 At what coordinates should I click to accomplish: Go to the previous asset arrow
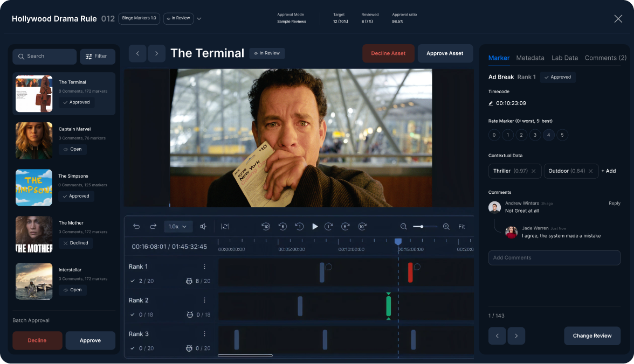(137, 53)
